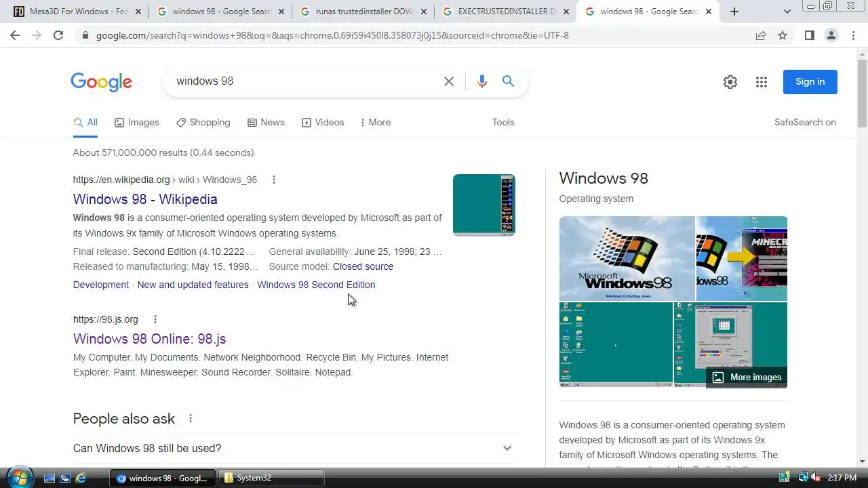
Task: Open New and updated features sitelink
Action: (193, 285)
